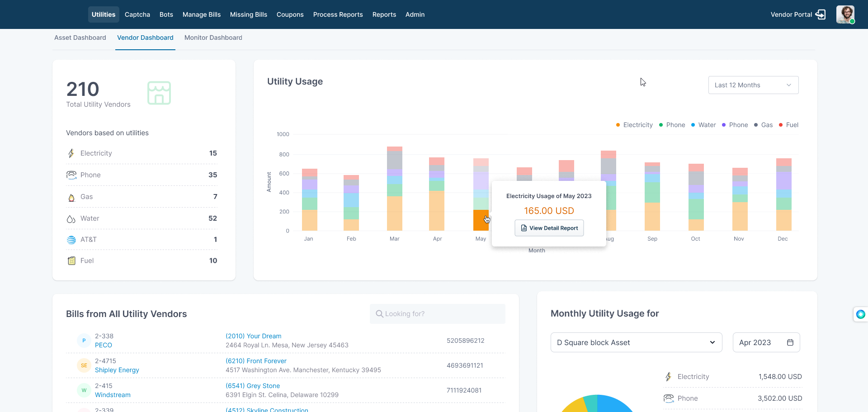Image resolution: width=868 pixels, height=412 pixels.
Task: Click the highlighted May electricity bar segment
Action: pyautogui.click(x=481, y=220)
